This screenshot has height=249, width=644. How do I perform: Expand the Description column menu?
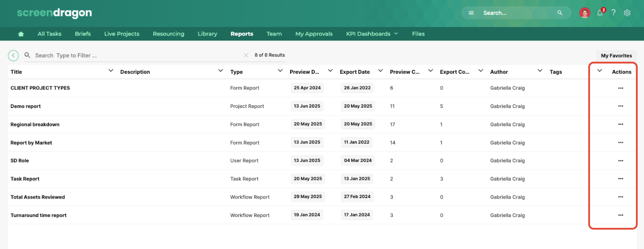point(220,71)
